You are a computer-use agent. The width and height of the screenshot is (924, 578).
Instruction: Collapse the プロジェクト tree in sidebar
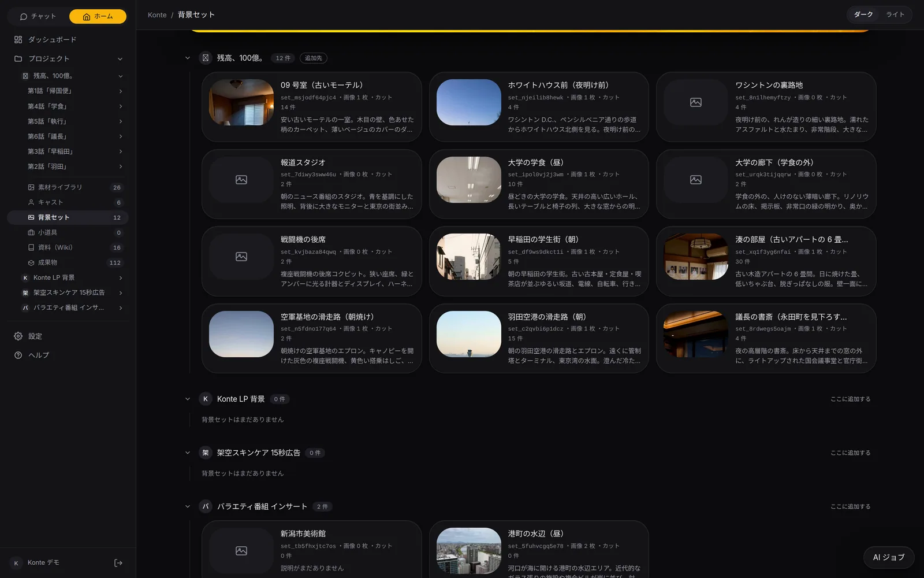(120, 59)
